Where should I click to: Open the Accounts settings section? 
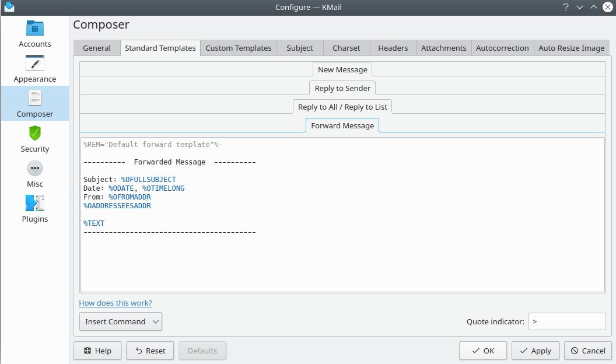click(35, 34)
